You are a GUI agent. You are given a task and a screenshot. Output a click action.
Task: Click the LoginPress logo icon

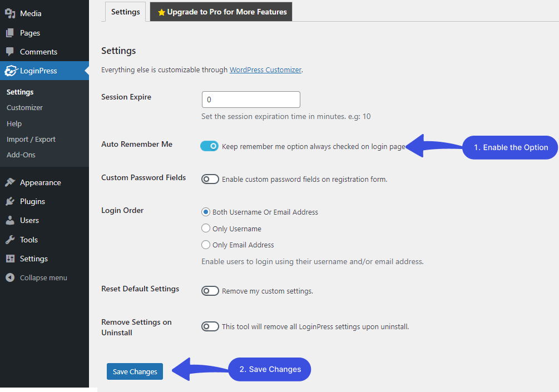11,71
